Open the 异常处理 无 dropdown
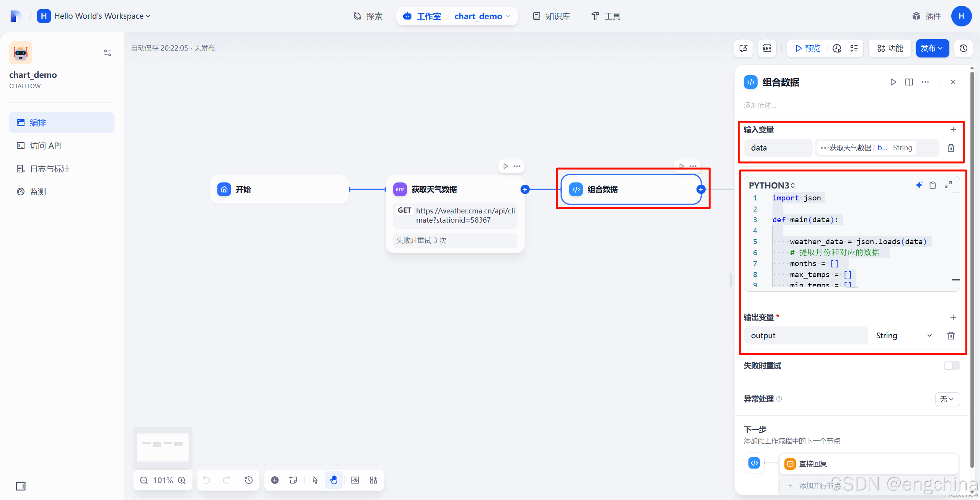The height and width of the screenshot is (500, 980). (x=947, y=399)
